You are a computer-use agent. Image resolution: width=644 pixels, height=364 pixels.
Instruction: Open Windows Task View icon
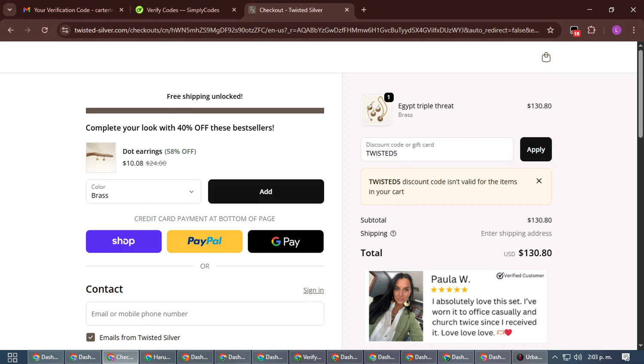point(12,357)
